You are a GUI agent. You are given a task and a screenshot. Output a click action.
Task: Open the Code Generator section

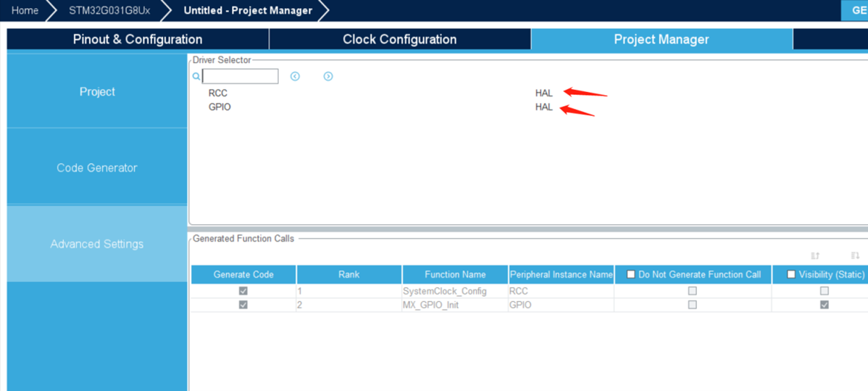tap(97, 168)
